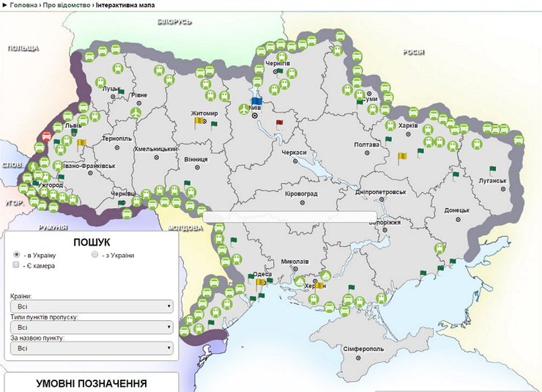Image resolution: width=542 pixels, height=392 pixels.
Task: Go to 'Головна' in the breadcrumb
Action: (23, 5)
